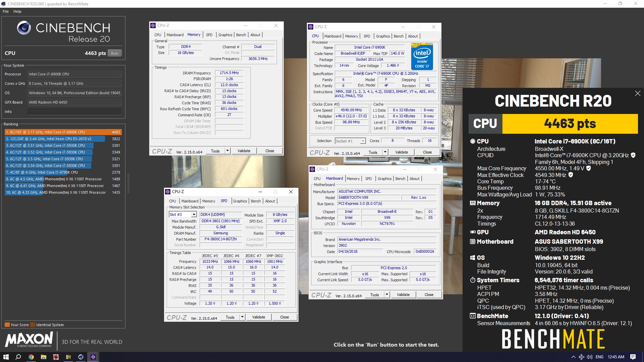The height and width of the screenshot is (362, 644).
Task: Switch to CPU-Z via purple chip taskbar icon
Action: coord(93,357)
